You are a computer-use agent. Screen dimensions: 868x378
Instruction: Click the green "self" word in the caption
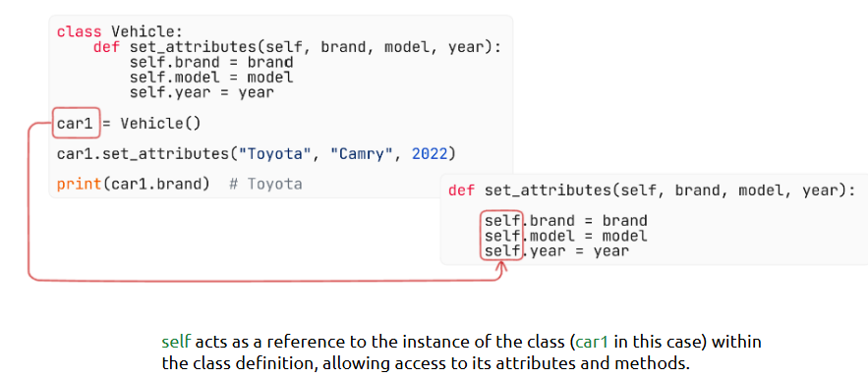click(x=176, y=342)
